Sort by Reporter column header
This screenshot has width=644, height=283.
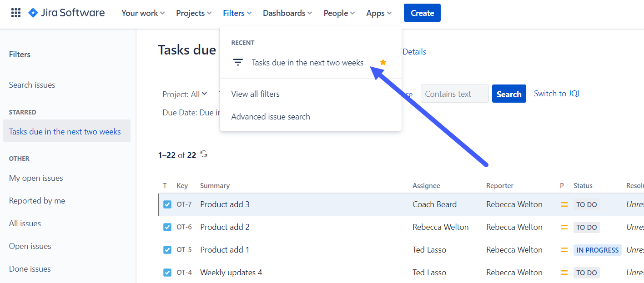500,186
